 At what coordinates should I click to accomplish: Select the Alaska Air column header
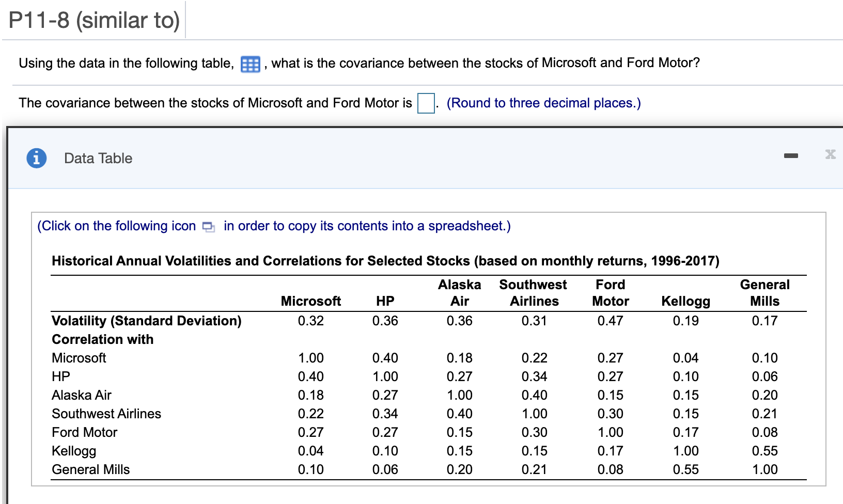coord(460,293)
